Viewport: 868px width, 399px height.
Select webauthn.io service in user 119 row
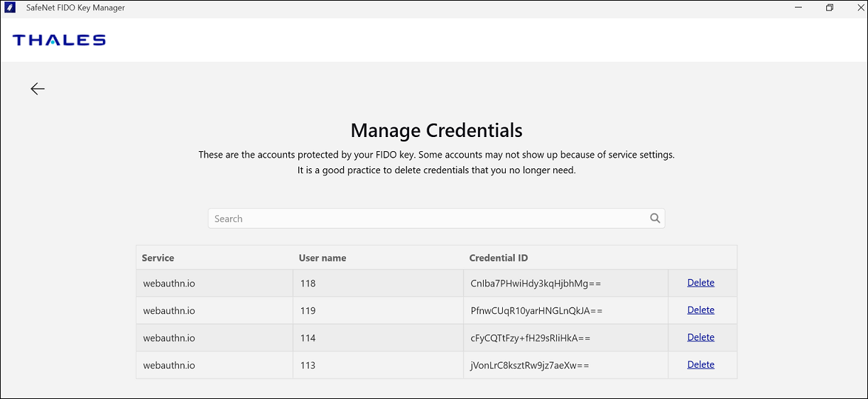pyautogui.click(x=169, y=311)
